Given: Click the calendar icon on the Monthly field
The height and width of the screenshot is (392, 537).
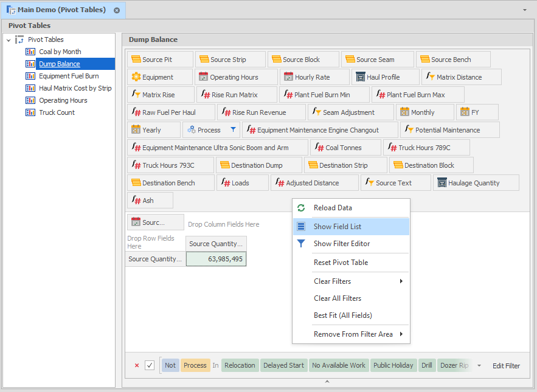Looking at the screenshot, I should (x=407, y=112).
